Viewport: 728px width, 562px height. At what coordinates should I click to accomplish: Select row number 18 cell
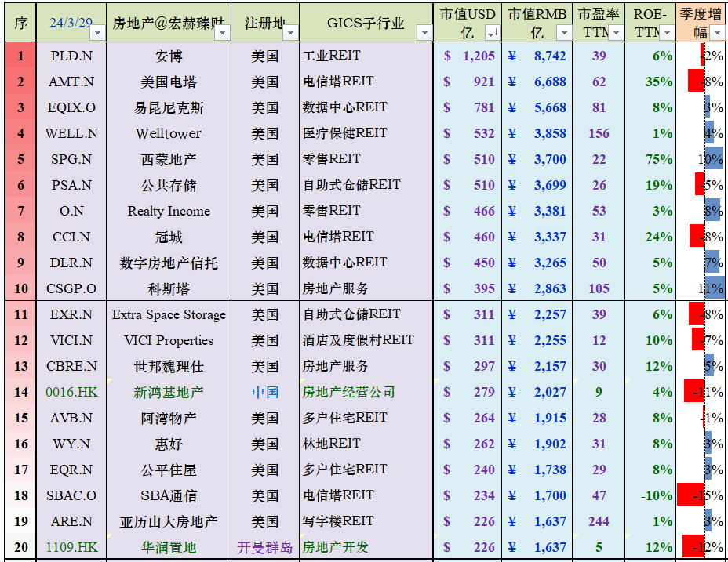[x=20, y=495]
